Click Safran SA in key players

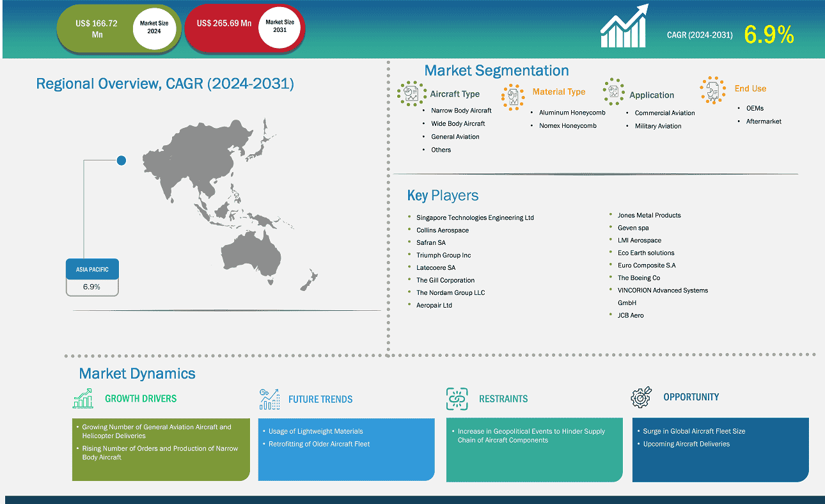(431, 242)
